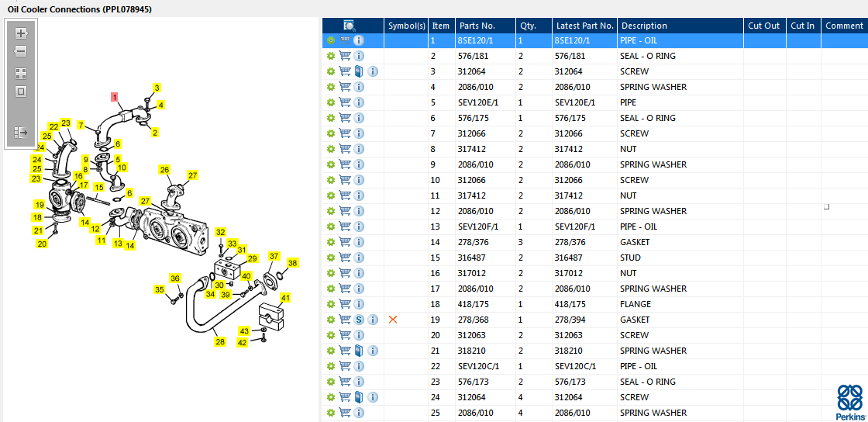Select callout 38 on the diagram

point(293,263)
